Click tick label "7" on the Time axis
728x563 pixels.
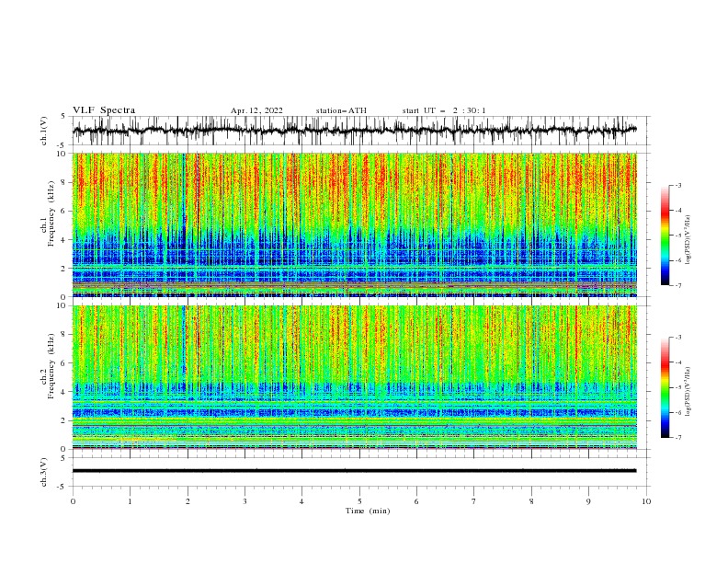click(x=474, y=501)
